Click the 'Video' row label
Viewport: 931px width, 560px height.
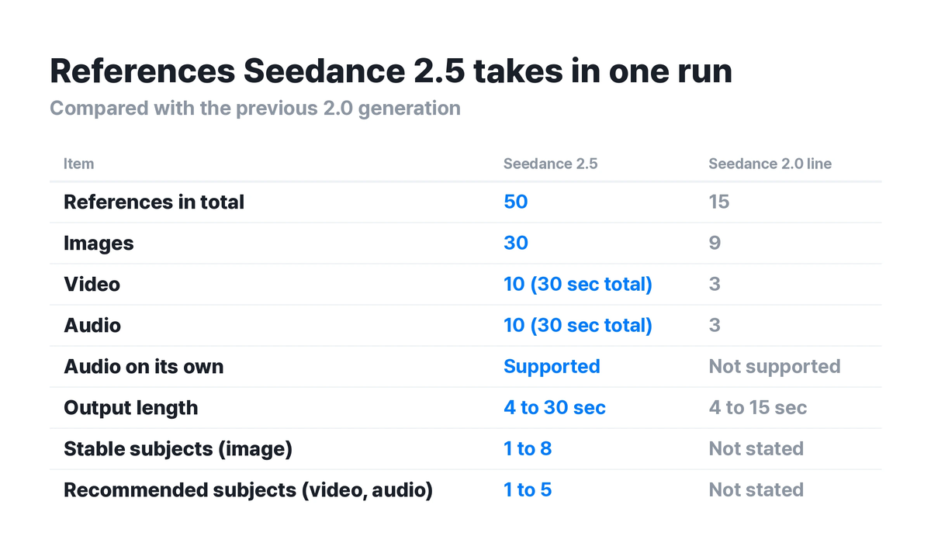(92, 285)
